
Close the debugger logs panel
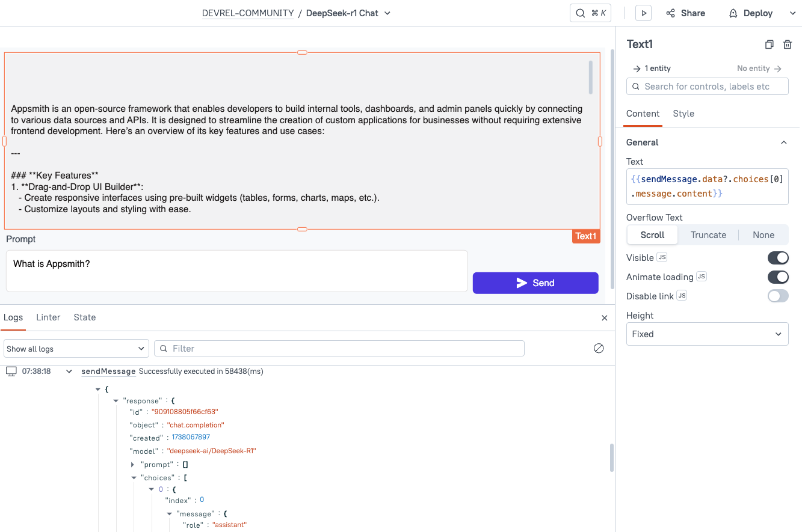tap(605, 318)
